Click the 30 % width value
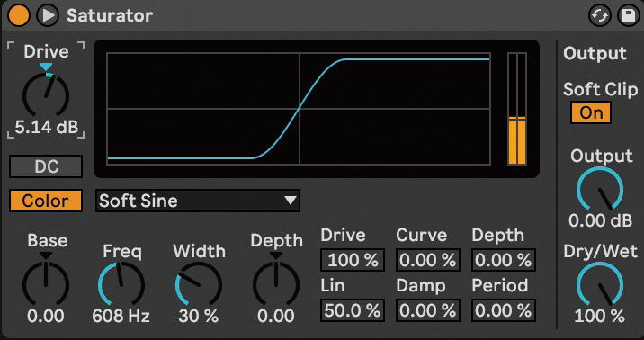Viewport: 644px width, 340px height. coord(199,317)
